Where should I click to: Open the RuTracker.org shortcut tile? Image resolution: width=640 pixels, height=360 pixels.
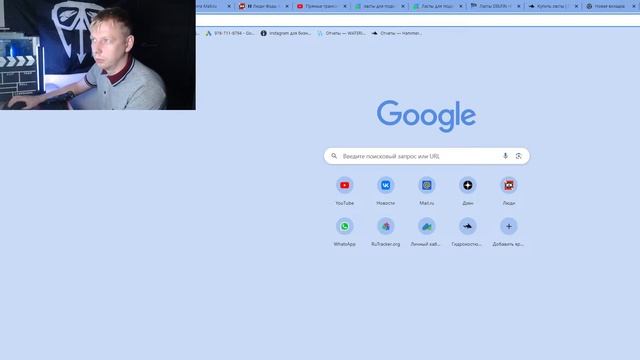pyautogui.click(x=385, y=232)
